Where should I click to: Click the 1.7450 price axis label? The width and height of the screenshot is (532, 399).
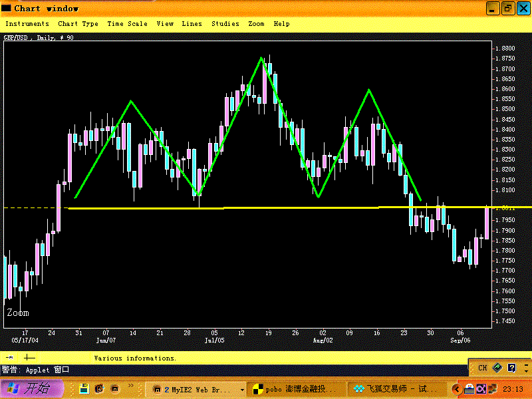(505, 321)
